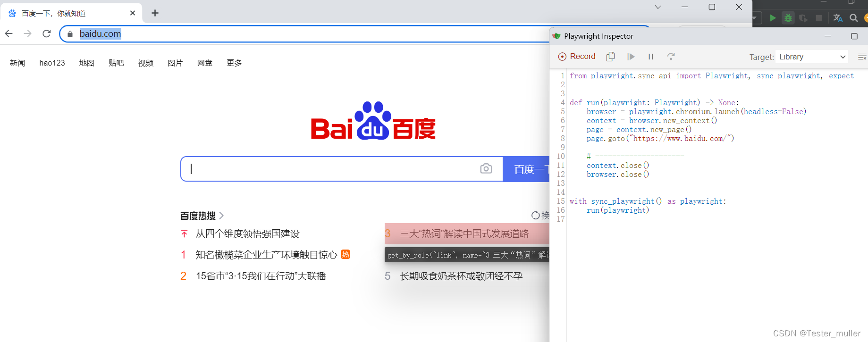Click the Baidu logo image
Screen dimensions: 868x342
[373, 121]
